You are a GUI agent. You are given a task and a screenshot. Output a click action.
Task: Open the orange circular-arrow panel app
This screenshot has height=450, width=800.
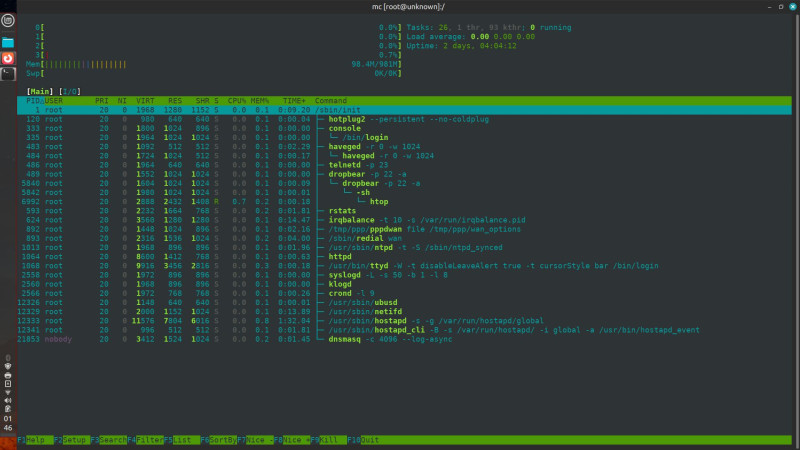coord(8,58)
